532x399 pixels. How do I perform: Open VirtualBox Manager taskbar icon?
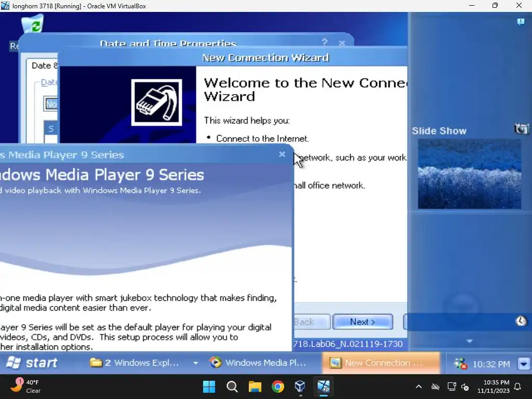(300, 387)
